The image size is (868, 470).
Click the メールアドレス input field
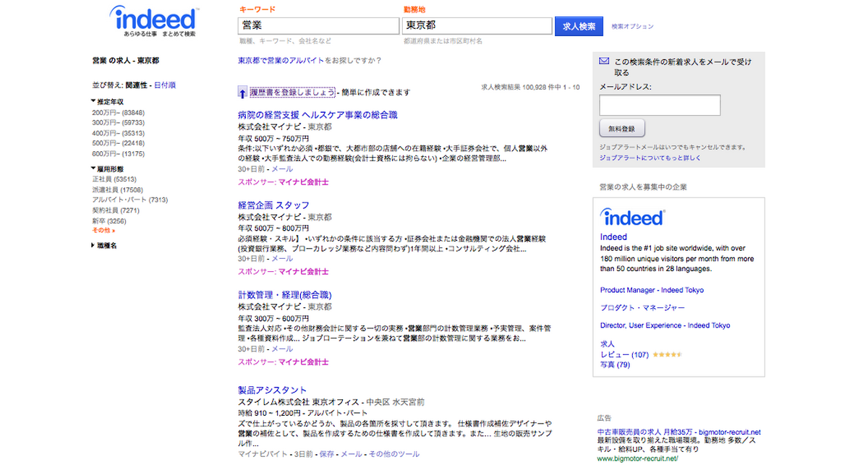[660, 105]
